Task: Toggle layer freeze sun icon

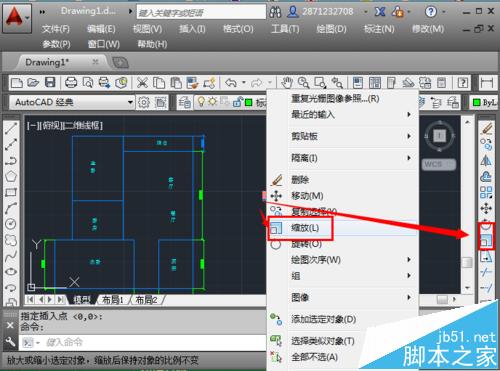Action: click(x=212, y=102)
